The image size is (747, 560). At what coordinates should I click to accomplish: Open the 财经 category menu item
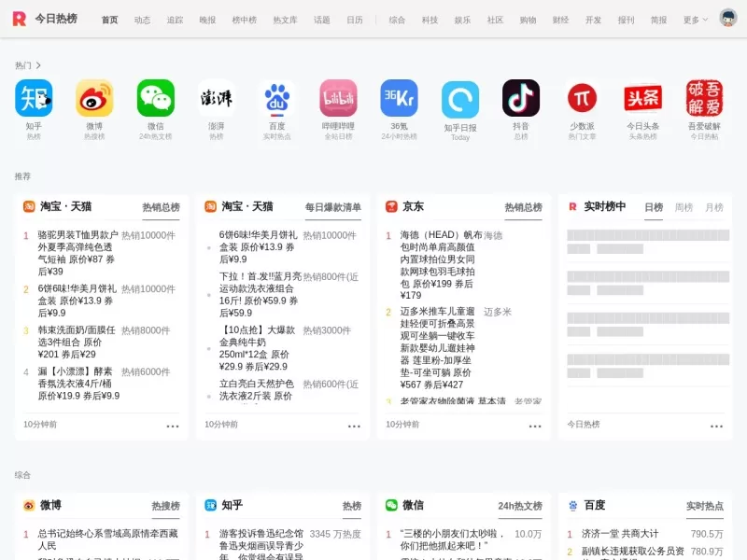coord(559,18)
